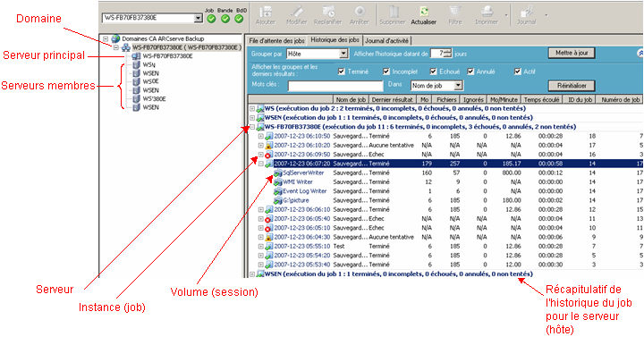Click the green Job status indicator
The height and width of the screenshot is (345, 644).
(211, 19)
